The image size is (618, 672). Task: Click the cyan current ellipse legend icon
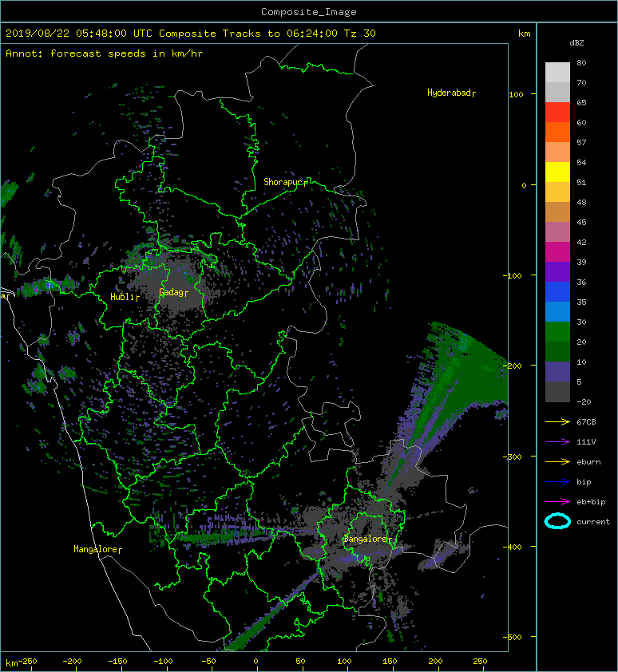(557, 521)
